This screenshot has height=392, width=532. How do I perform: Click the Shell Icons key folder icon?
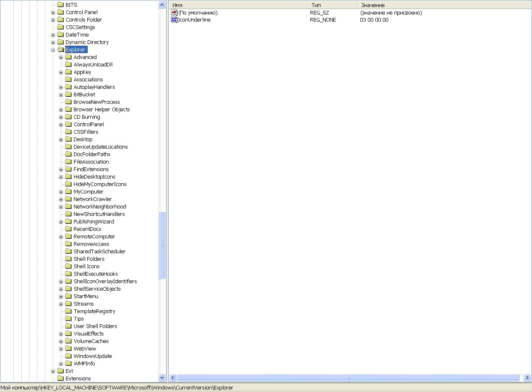point(69,267)
